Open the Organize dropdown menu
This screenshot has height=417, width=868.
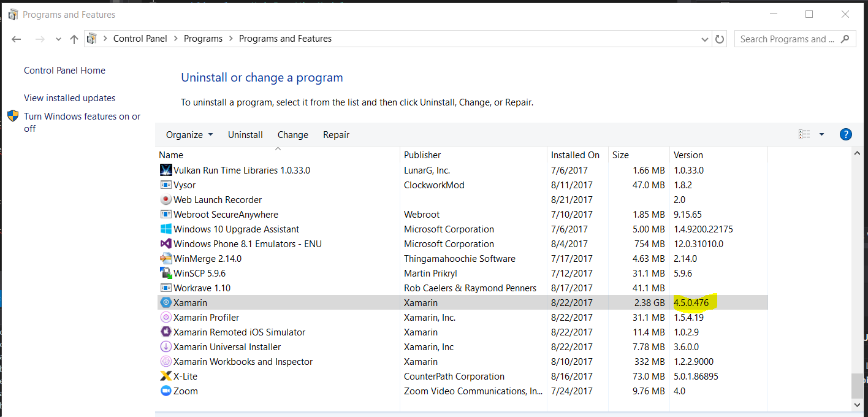tap(189, 134)
